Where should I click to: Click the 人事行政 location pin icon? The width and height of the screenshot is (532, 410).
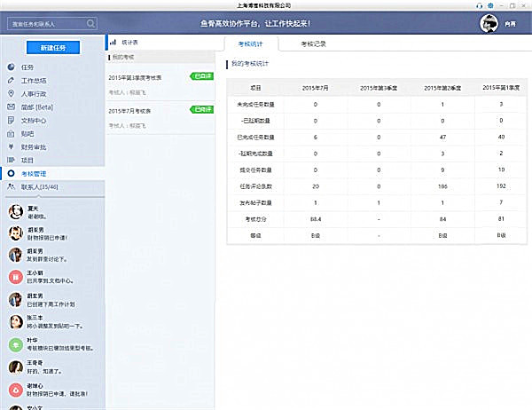pyautogui.click(x=10, y=93)
